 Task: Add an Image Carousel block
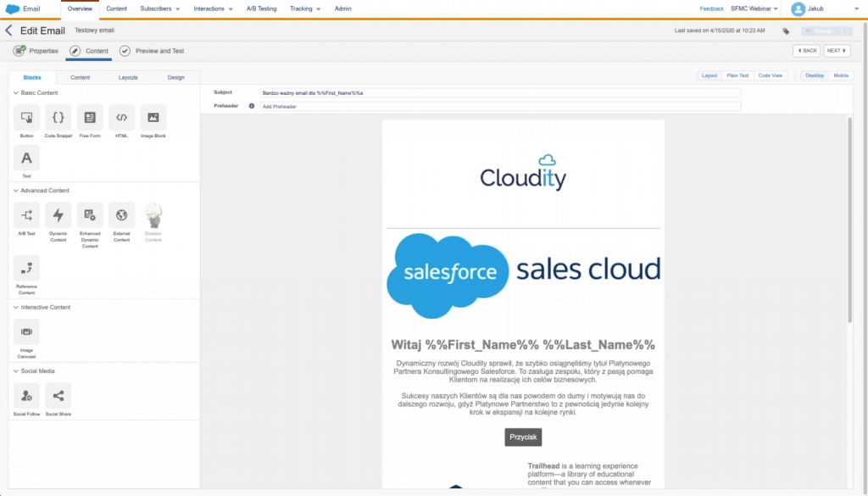(26, 332)
